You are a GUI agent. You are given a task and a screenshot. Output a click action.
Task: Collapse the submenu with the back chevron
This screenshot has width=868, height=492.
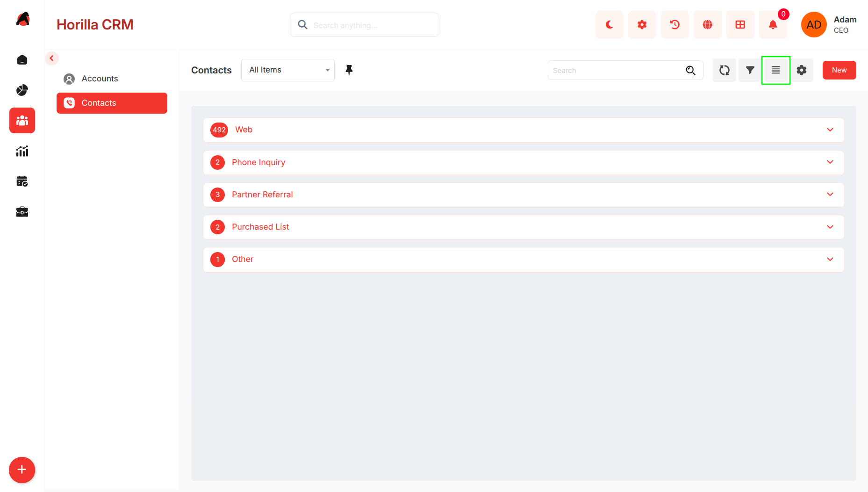52,58
